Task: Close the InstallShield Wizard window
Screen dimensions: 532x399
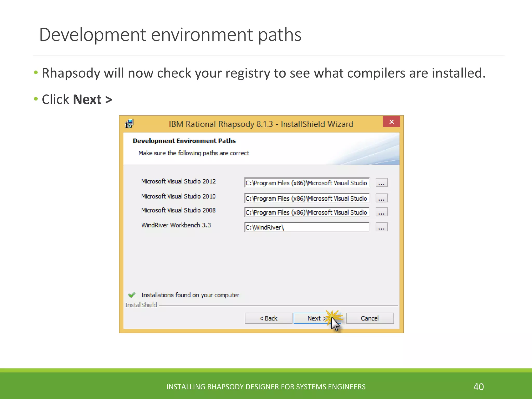Action: tap(391, 122)
